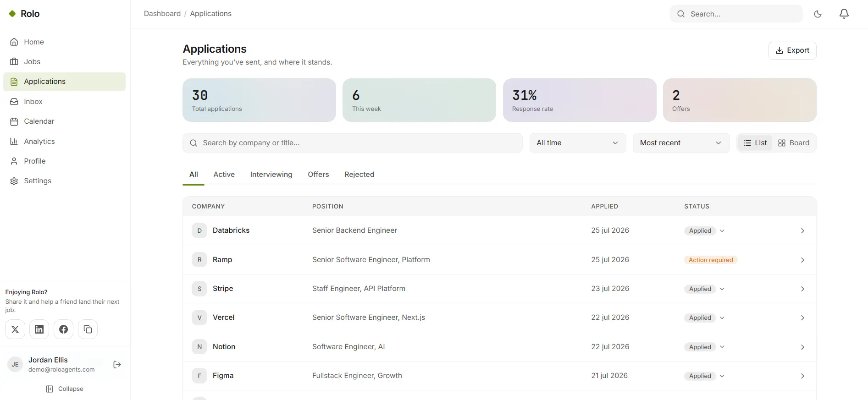The width and height of the screenshot is (868, 400).
Task: Go to Home in the sidebar
Action: 64,42
